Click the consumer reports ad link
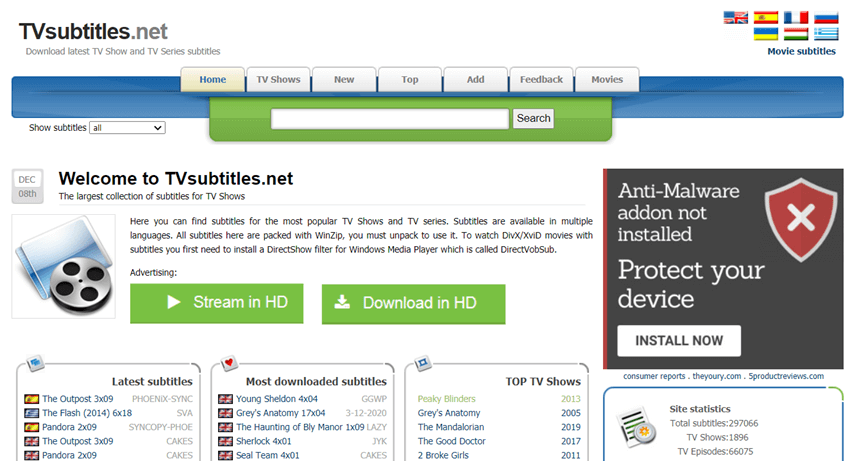Viewport: 850px width, 461px height. point(654,376)
